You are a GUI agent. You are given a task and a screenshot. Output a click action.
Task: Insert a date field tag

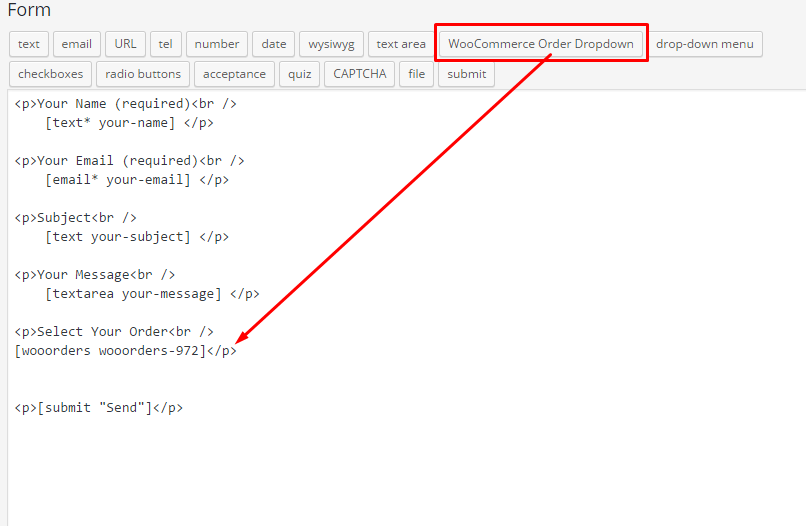[273, 44]
